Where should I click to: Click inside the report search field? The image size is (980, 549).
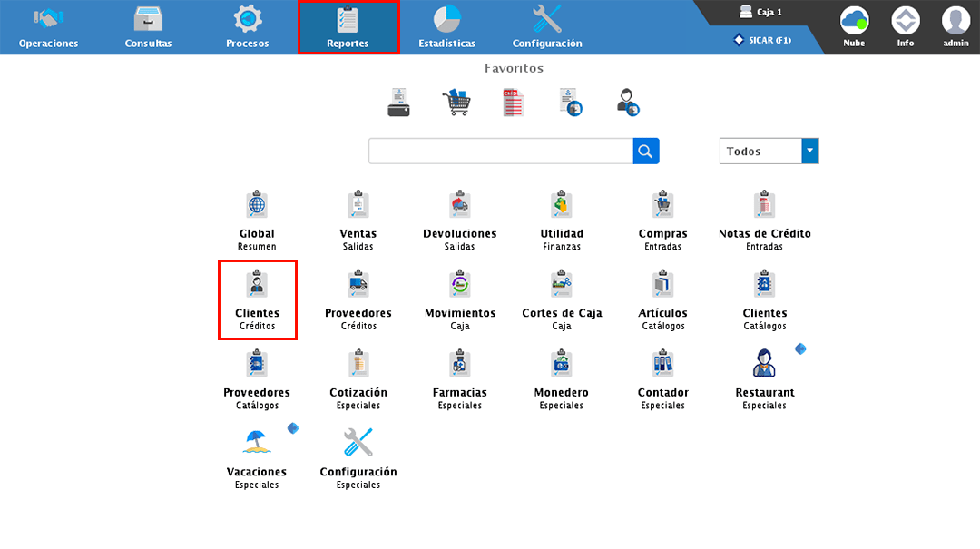pos(499,152)
